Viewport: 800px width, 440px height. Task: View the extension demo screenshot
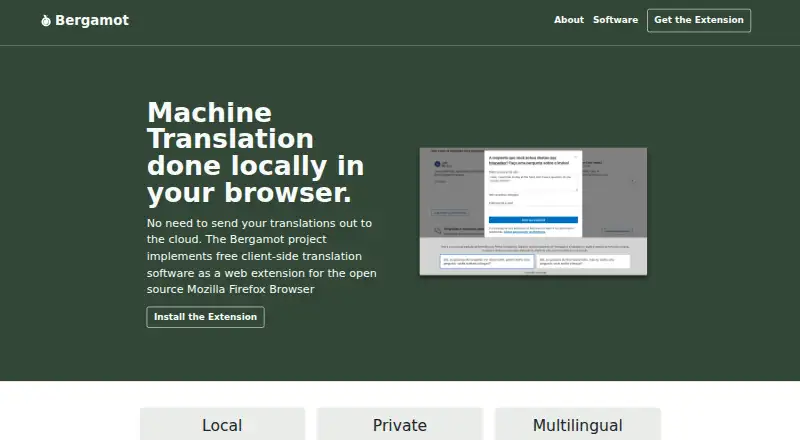533,211
